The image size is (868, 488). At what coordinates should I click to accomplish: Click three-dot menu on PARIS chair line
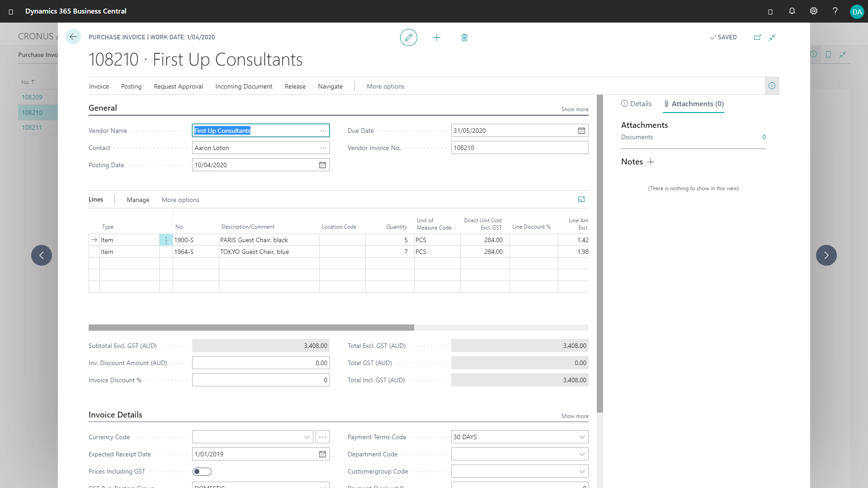166,240
